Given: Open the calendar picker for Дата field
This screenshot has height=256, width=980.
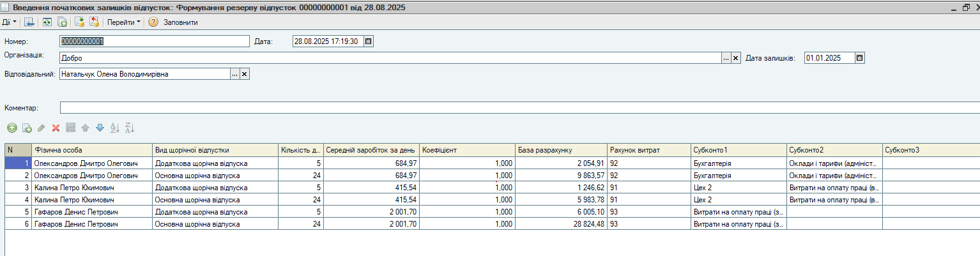Looking at the screenshot, I should (368, 41).
